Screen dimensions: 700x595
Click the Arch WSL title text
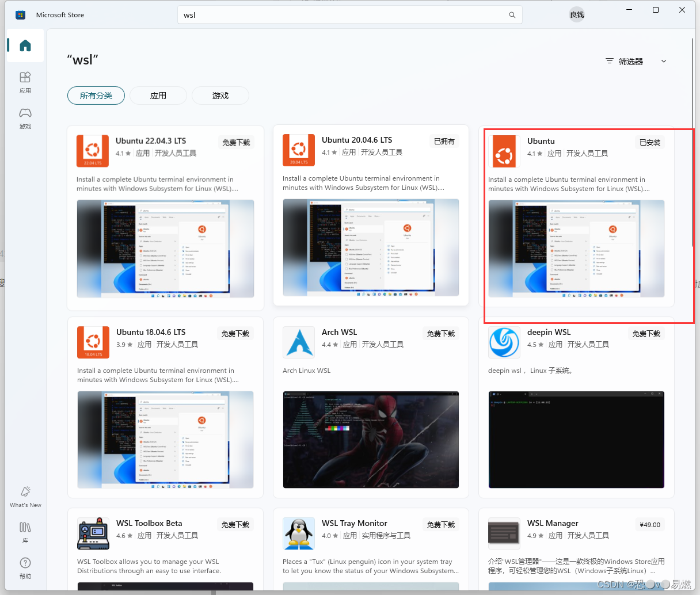340,332
